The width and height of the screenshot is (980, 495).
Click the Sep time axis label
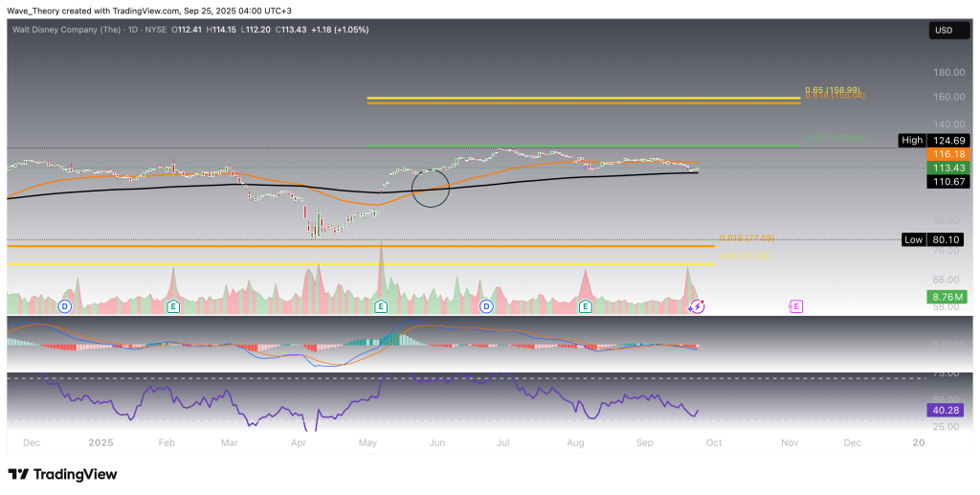tap(644, 442)
